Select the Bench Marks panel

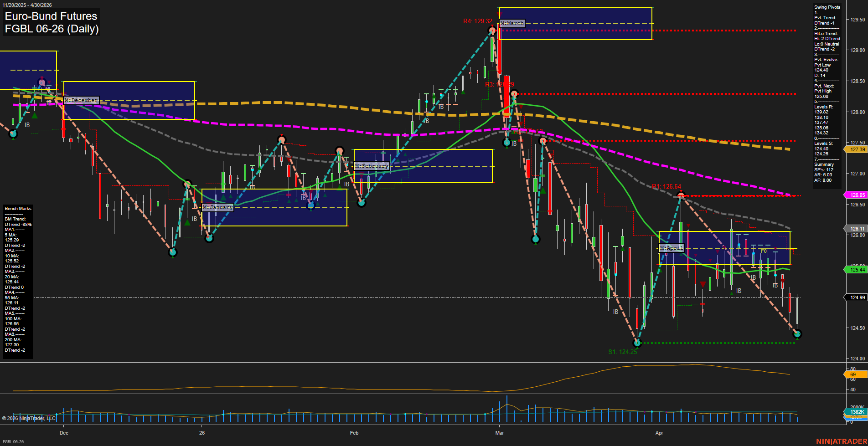(18, 208)
